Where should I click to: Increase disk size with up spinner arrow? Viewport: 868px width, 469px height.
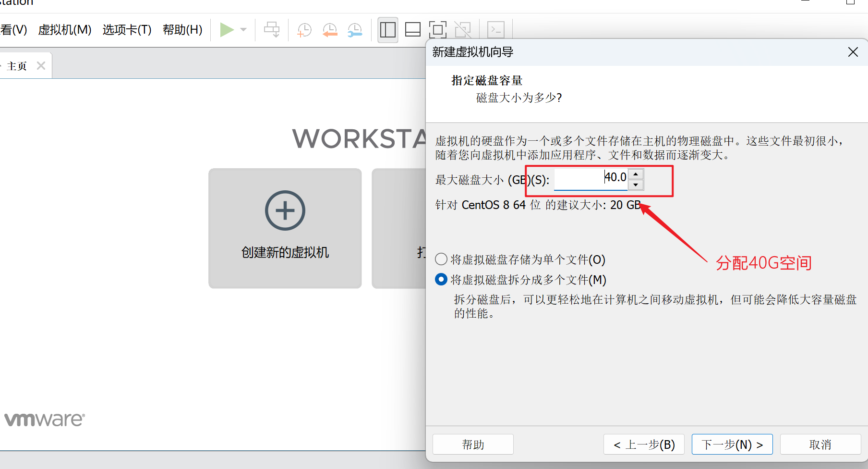(636, 174)
